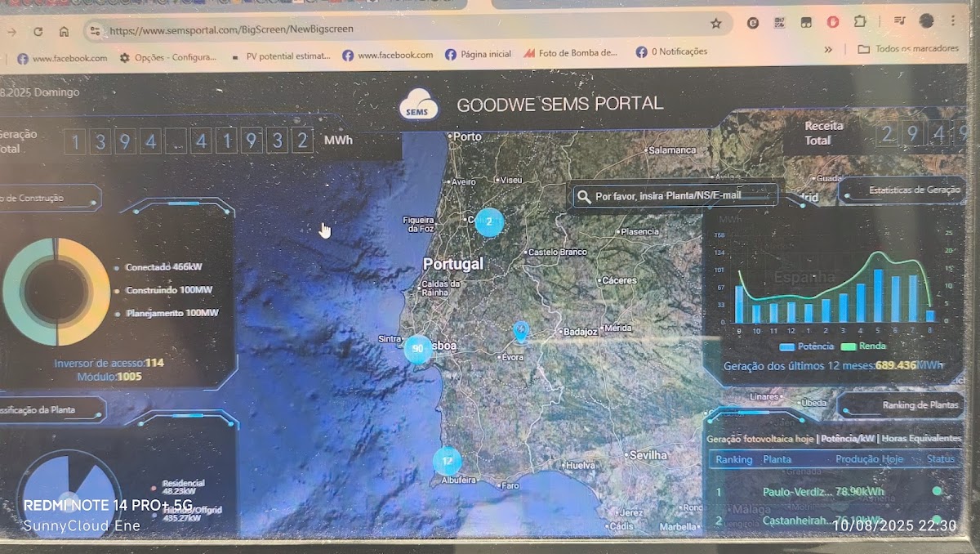
Task: Click the 689.436 MWh generation value
Action: pyautogui.click(x=908, y=365)
